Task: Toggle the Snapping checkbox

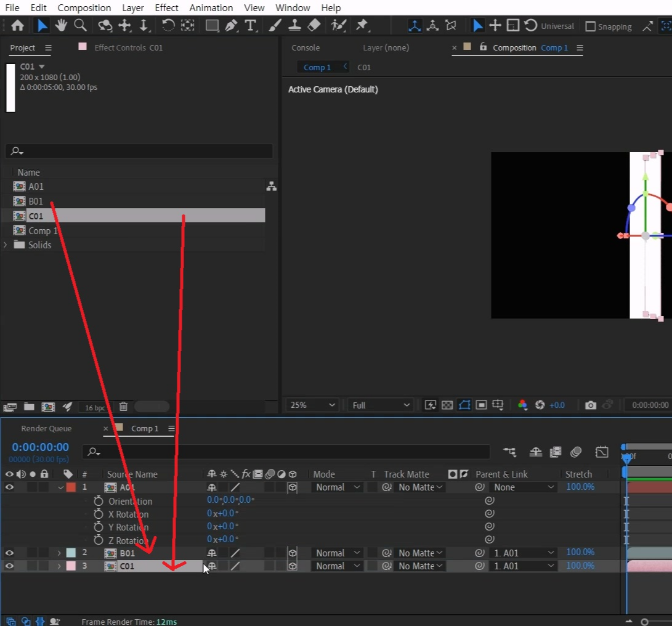Action: click(591, 26)
